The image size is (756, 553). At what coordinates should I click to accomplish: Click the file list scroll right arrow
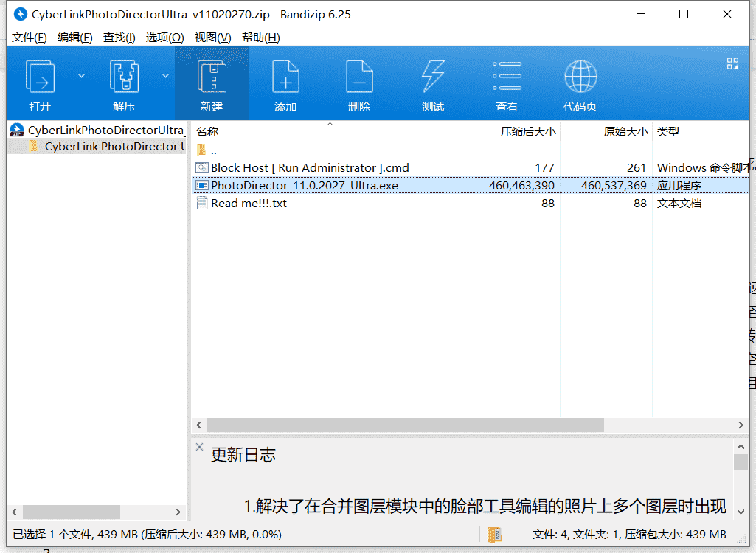point(741,425)
